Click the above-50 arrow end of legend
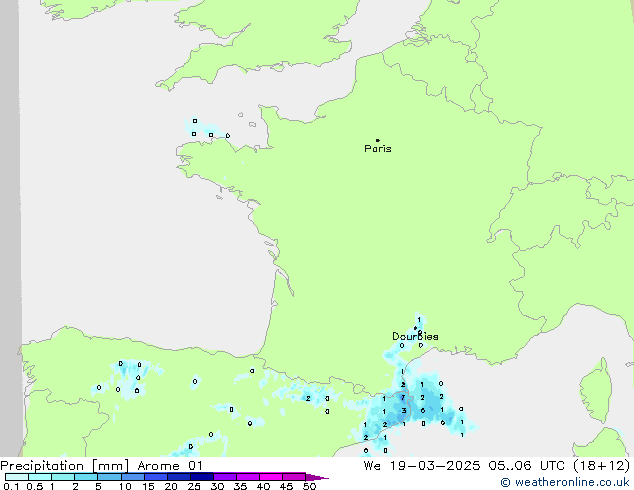The width and height of the screenshot is (634, 490). coord(317,477)
